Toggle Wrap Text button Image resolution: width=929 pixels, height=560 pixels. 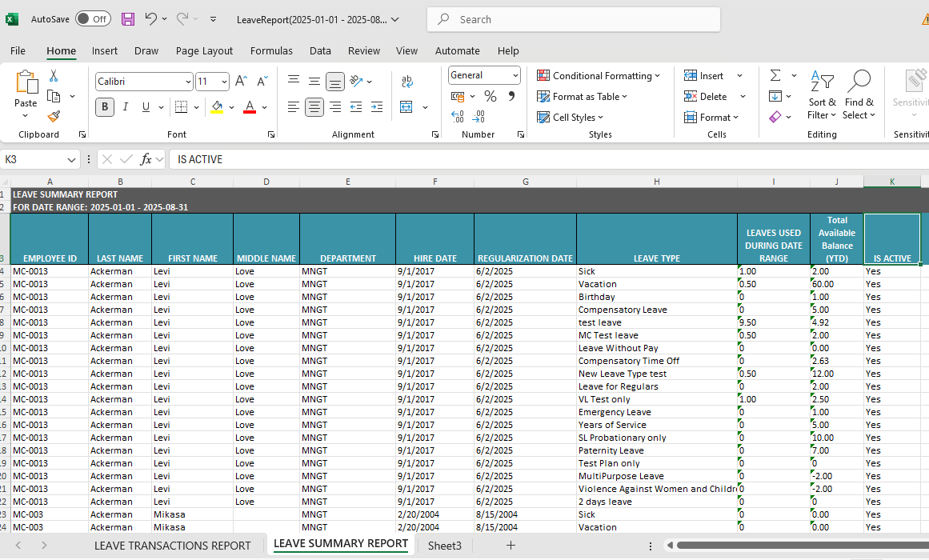[407, 82]
